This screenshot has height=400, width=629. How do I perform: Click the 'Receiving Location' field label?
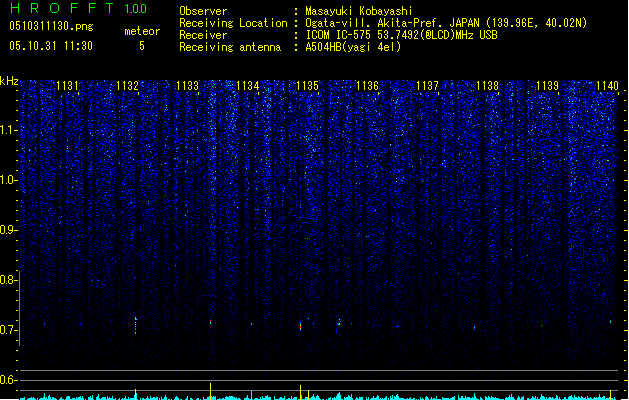233,23
